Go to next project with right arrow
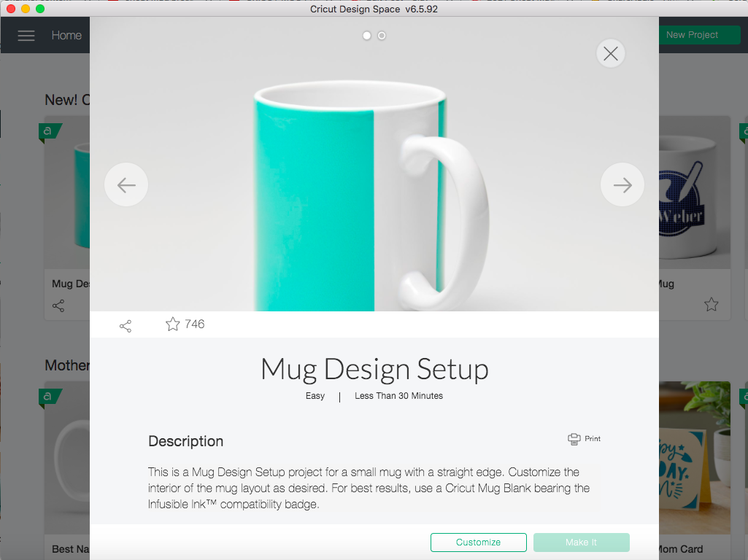Image resolution: width=748 pixels, height=560 pixels. (x=622, y=185)
